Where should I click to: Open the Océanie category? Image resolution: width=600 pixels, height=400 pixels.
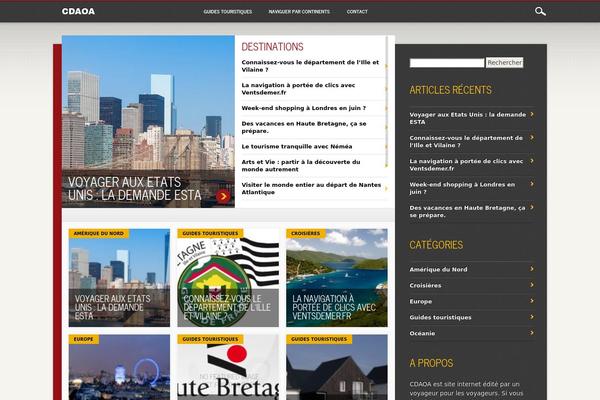click(x=422, y=333)
